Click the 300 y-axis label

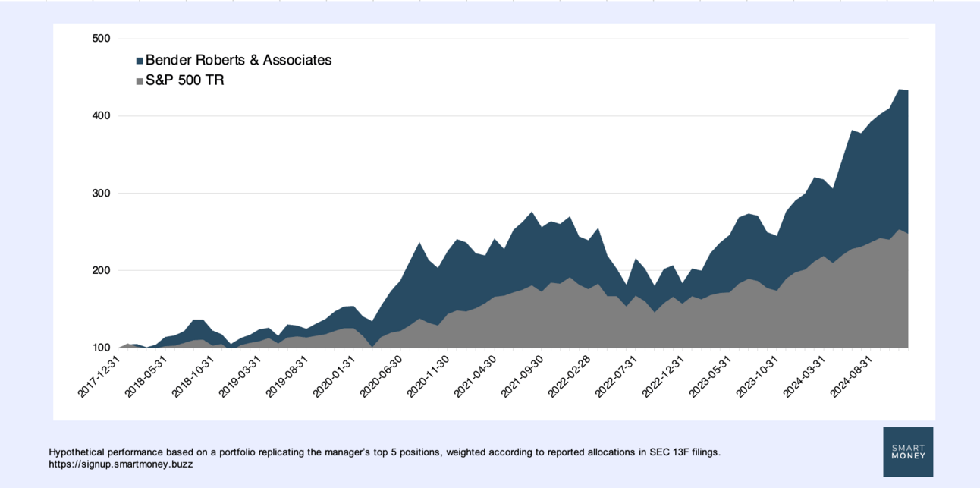(101, 194)
